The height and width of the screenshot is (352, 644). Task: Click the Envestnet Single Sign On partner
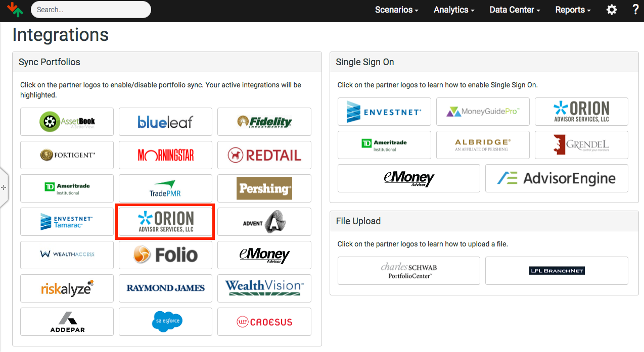[384, 112]
